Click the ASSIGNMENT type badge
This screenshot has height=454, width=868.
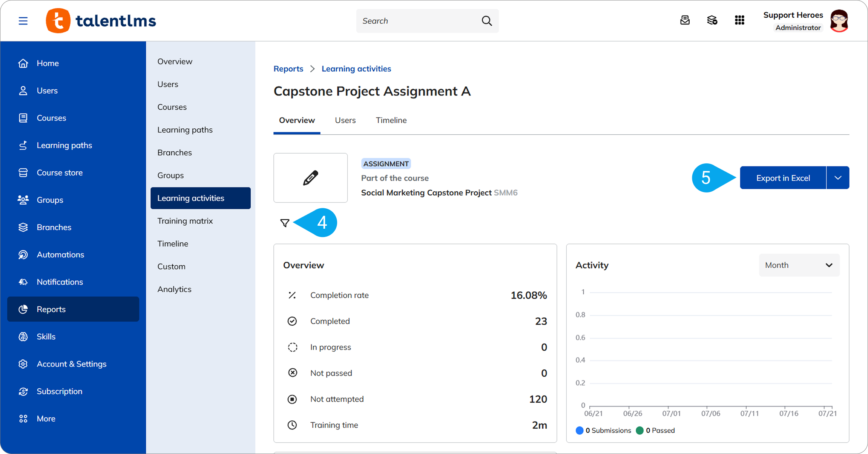(386, 164)
